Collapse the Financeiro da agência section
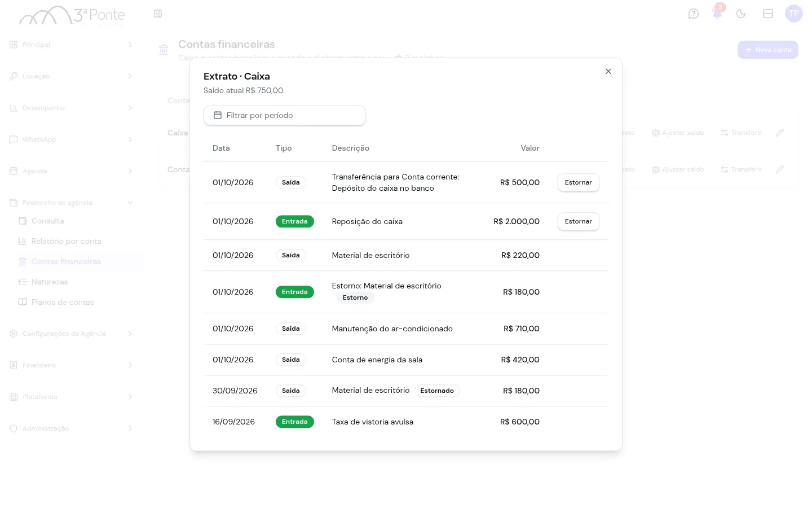 [x=71, y=203]
